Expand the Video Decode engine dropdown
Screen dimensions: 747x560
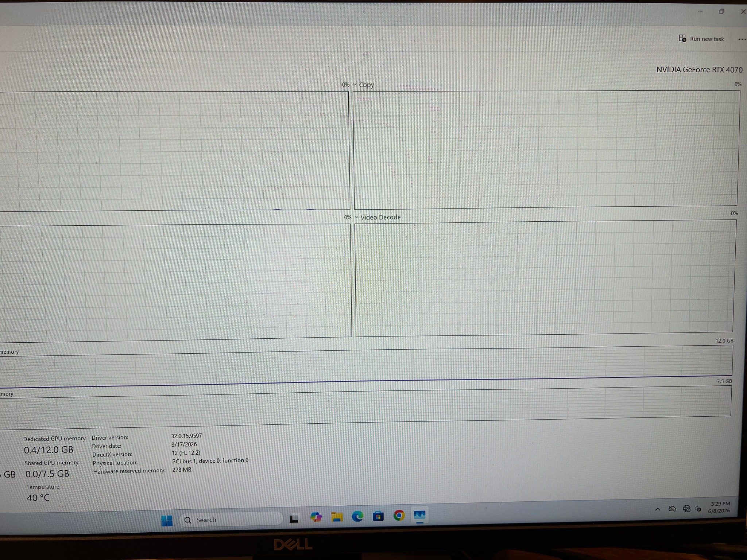[356, 217]
